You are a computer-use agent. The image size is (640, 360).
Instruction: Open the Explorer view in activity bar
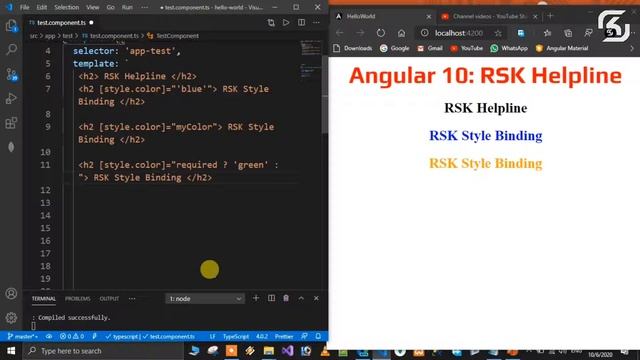click(x=11, y=26)
